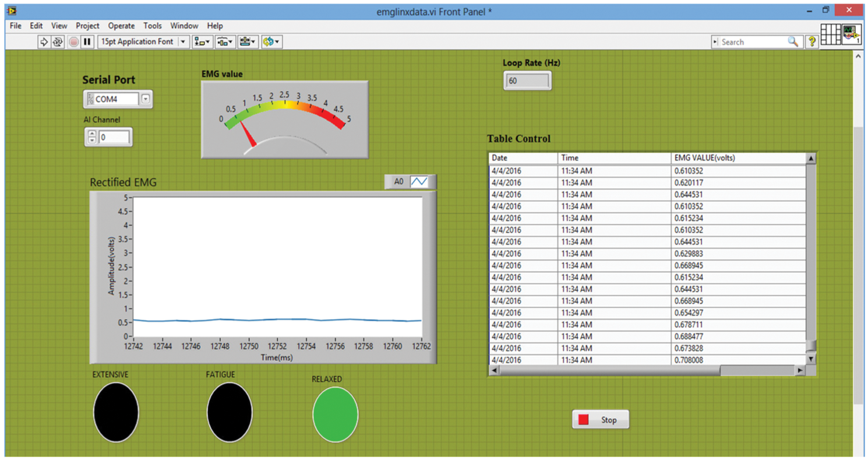Click the connector pane grid icon

coord(830,34)
